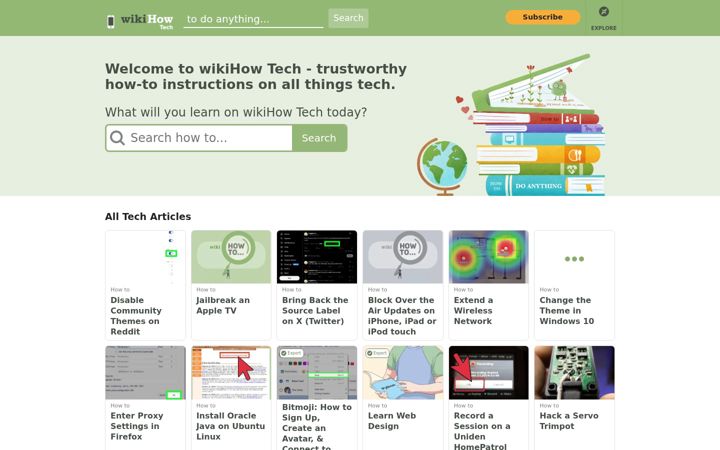Image resolution: width=720 pixels, height=450 pixels.
Task: Open Change the Theme in Windows 10 thumbnail
Action: (x=574, y=257)
